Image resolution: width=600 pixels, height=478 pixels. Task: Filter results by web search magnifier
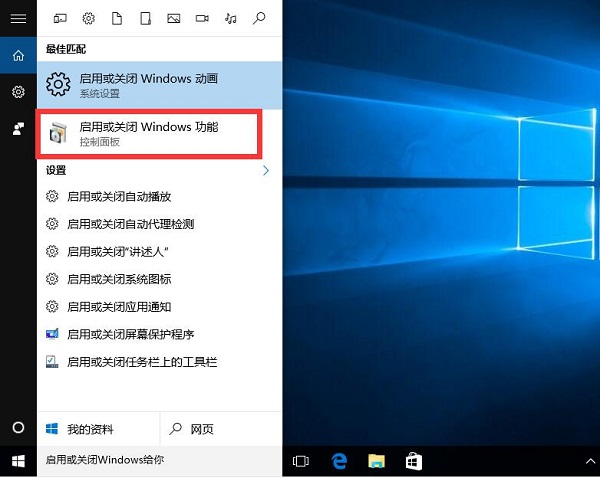[x=259, y=18]
